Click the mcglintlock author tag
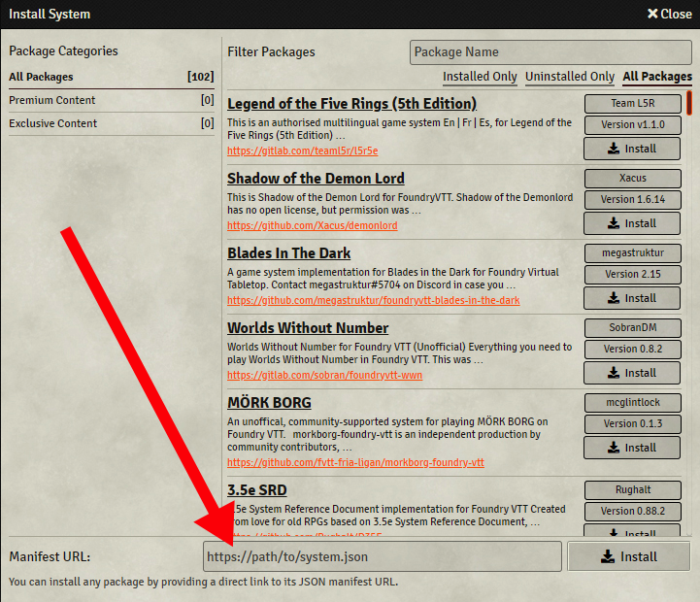Screen dimensions: 700x602 pos(633,403)
